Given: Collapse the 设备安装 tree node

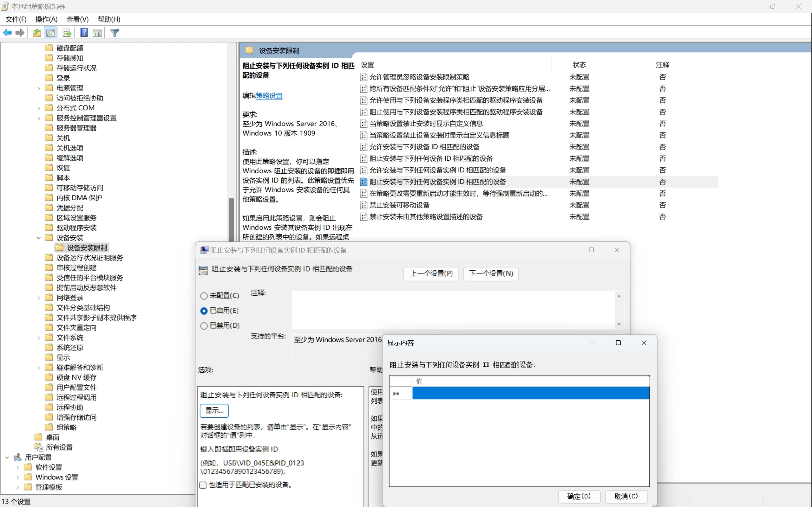Looking at the screenshot, I should (x=39, y=238).
